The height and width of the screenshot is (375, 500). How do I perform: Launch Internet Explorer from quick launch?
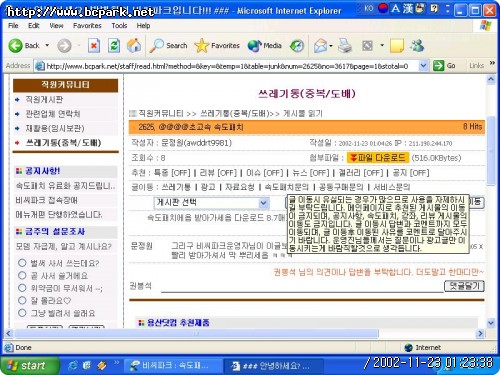[x=73, y=366]
